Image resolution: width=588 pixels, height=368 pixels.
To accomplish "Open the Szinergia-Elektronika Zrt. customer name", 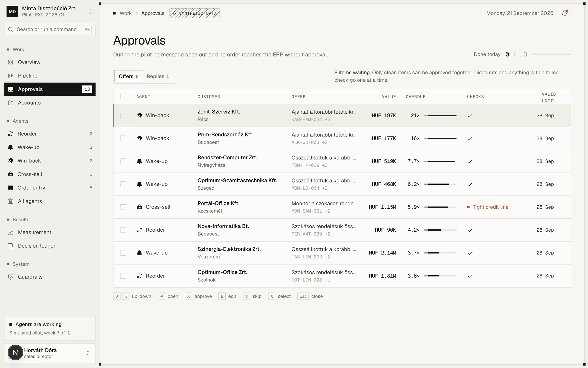I will [229, 249].
